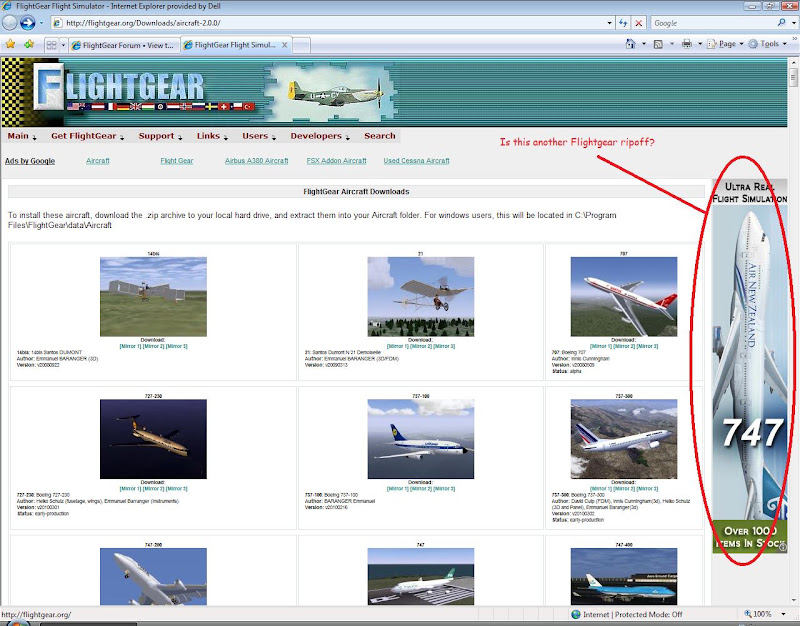Click the Lufthansa 737-100 thumbnail
This screenshot has height=626, width=800.
pos(420,439)
